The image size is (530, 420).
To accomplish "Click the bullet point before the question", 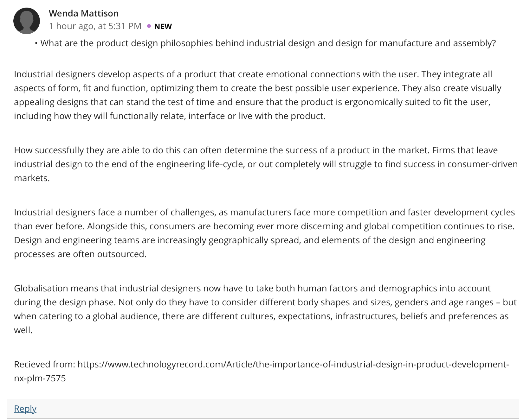I will click(36, 43).
